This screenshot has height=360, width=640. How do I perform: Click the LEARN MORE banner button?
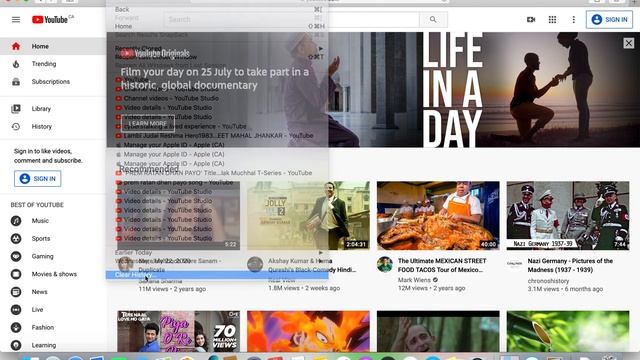click(148, 123)
